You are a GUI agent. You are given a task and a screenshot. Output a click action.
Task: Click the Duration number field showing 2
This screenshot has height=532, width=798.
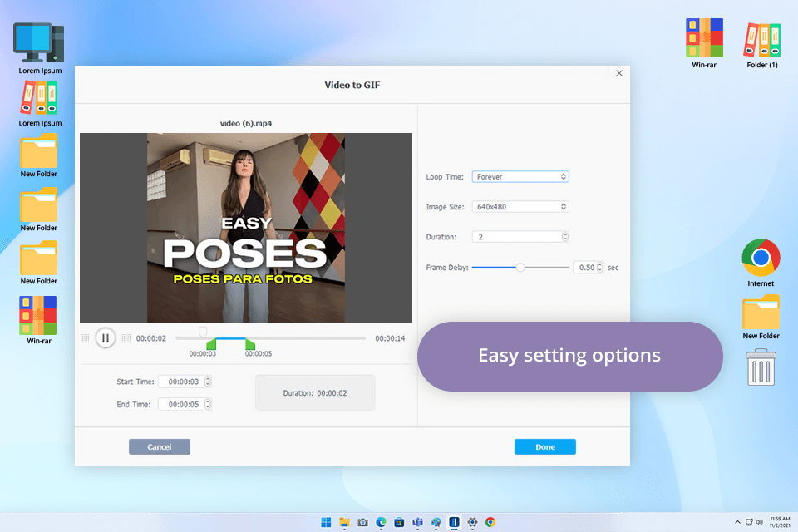(520, 237)
